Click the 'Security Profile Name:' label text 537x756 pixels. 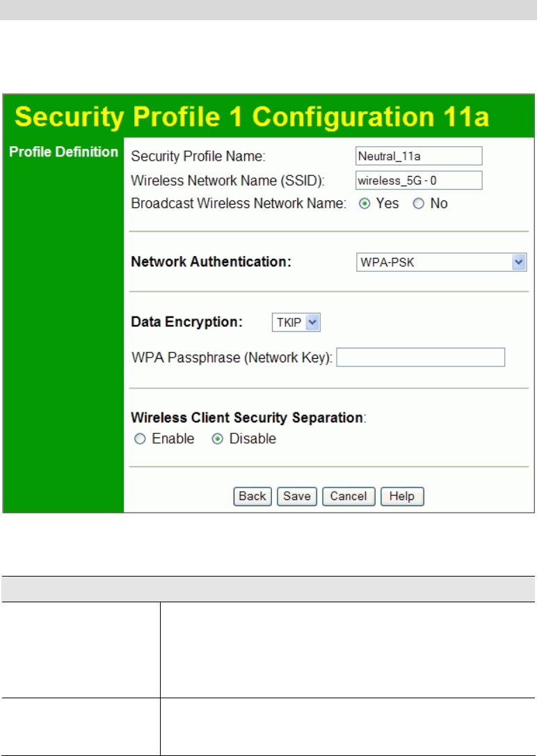pyautogui.click(x=193, y=156)
